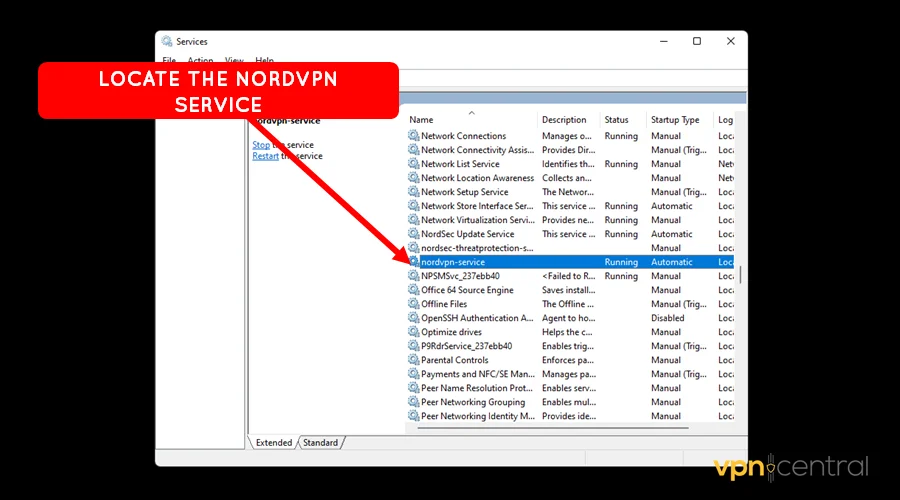Minimize the Services window
The height and width of the screenshot is (500, 900).
664,41
